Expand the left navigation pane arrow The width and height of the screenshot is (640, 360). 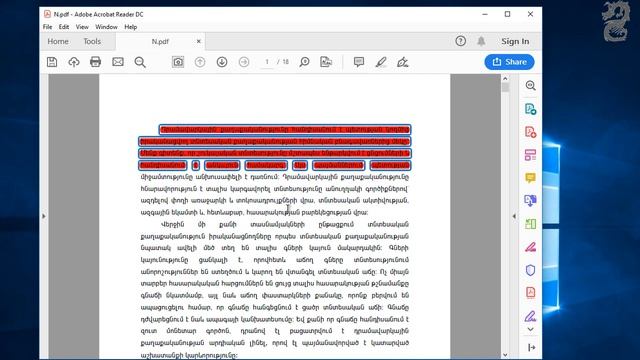coord(44,216)
